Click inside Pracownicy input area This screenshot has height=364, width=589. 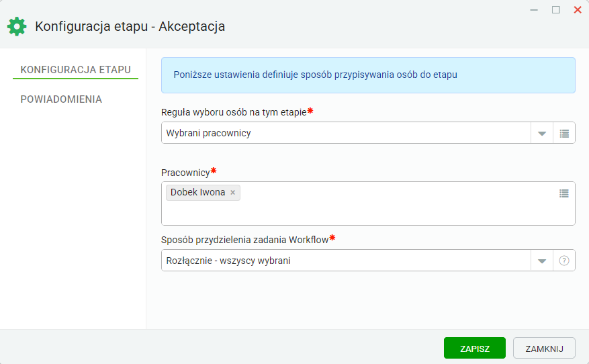pos(368,203)
